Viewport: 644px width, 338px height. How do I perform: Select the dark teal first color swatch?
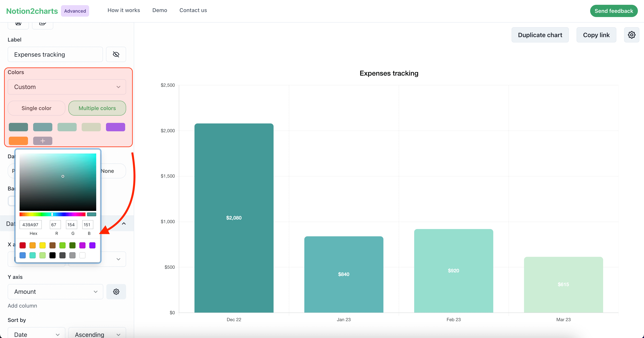(x=18, y=127)
